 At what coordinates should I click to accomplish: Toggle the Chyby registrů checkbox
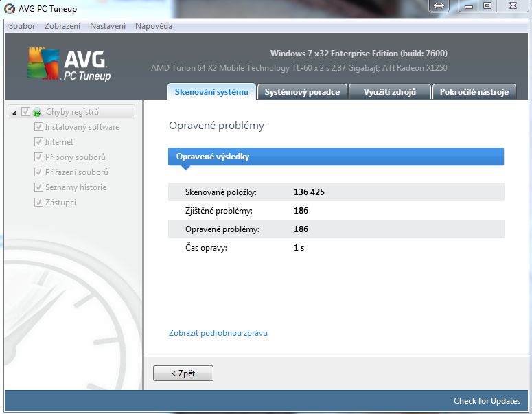pyautogui.click(x=25, y=112)
